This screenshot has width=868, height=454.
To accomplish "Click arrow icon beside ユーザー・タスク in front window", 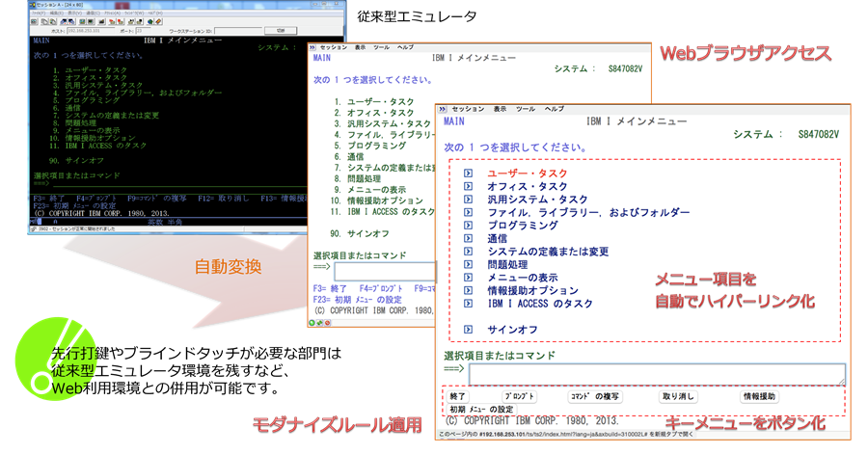I will point(468,174).
